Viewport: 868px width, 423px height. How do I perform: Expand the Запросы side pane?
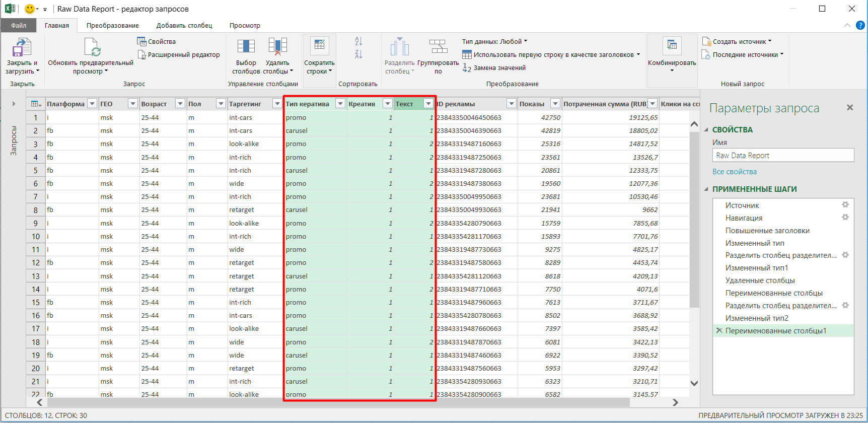coord(14,104)
